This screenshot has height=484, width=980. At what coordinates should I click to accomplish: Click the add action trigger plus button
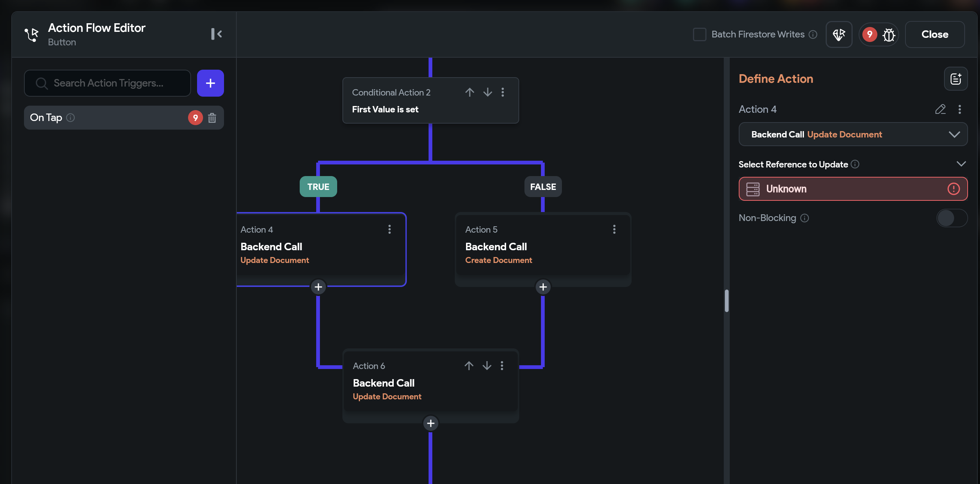(x=210, y=83)
